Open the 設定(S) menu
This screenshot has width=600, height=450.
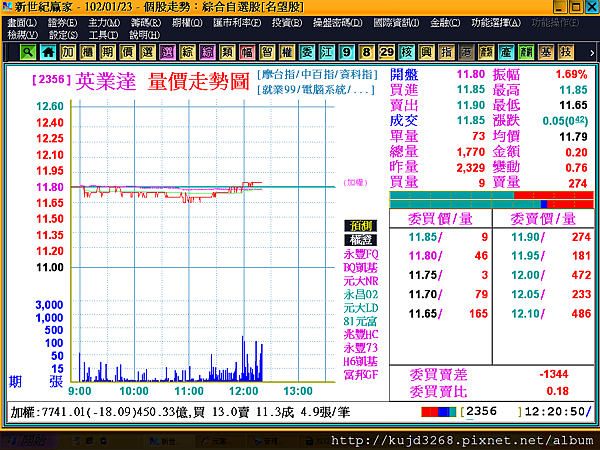(x=63, y=35)
